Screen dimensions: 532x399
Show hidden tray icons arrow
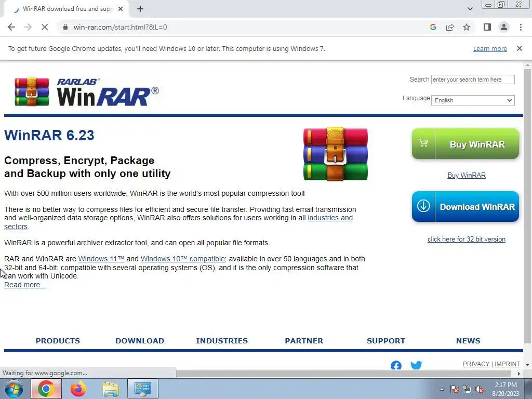[442, 389]
